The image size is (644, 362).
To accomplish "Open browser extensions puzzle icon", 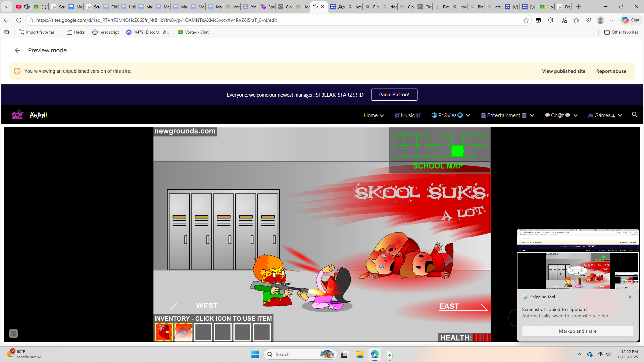I will point(550,20).
